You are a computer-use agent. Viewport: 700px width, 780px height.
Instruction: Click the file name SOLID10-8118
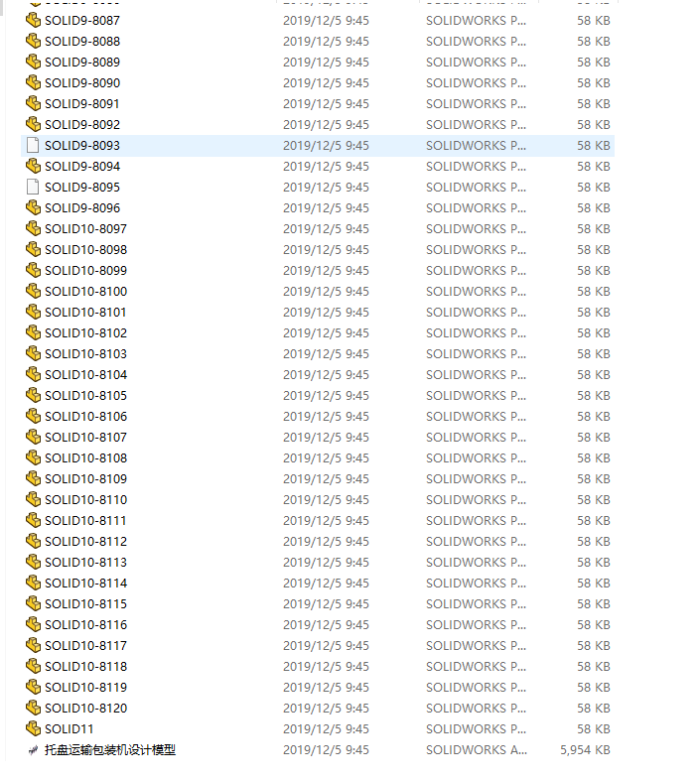(x=85, y=667)
